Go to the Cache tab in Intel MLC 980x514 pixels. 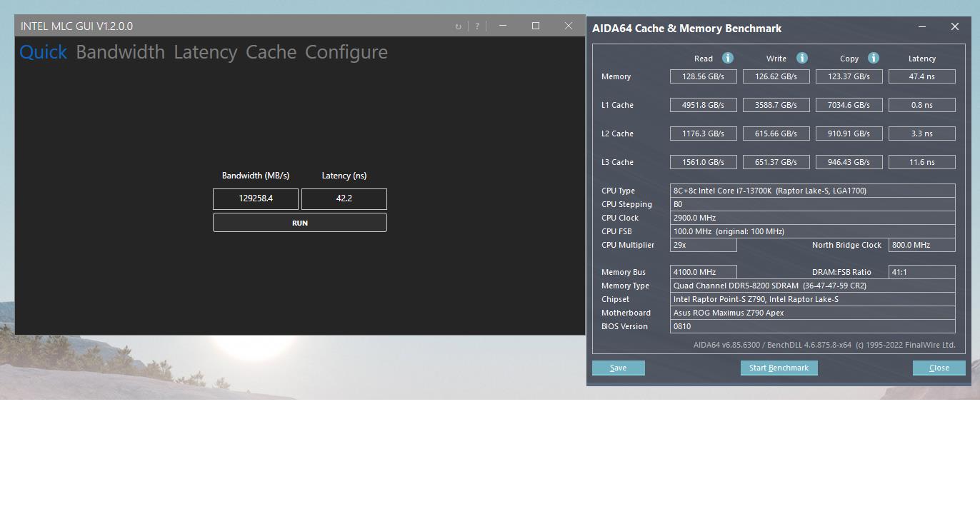click(271, 52)
